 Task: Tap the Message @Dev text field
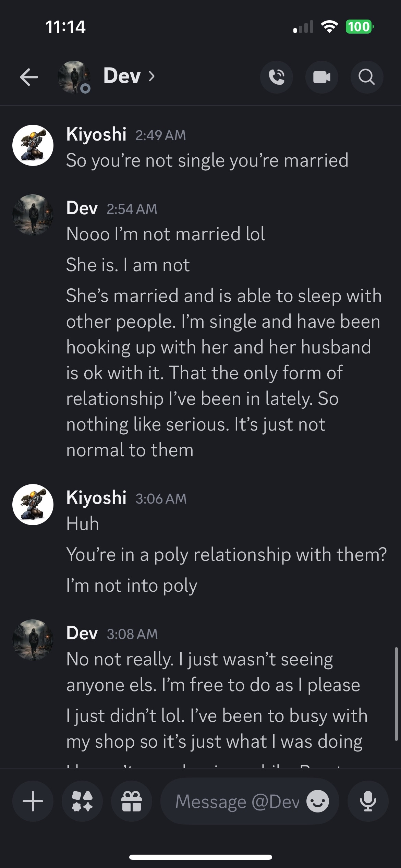(x=236, y=801)
